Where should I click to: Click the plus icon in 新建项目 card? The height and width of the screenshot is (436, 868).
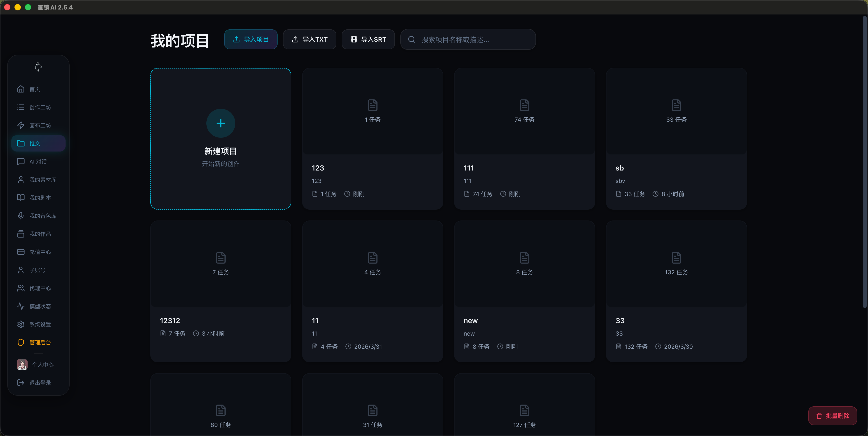tap(221, 123)
